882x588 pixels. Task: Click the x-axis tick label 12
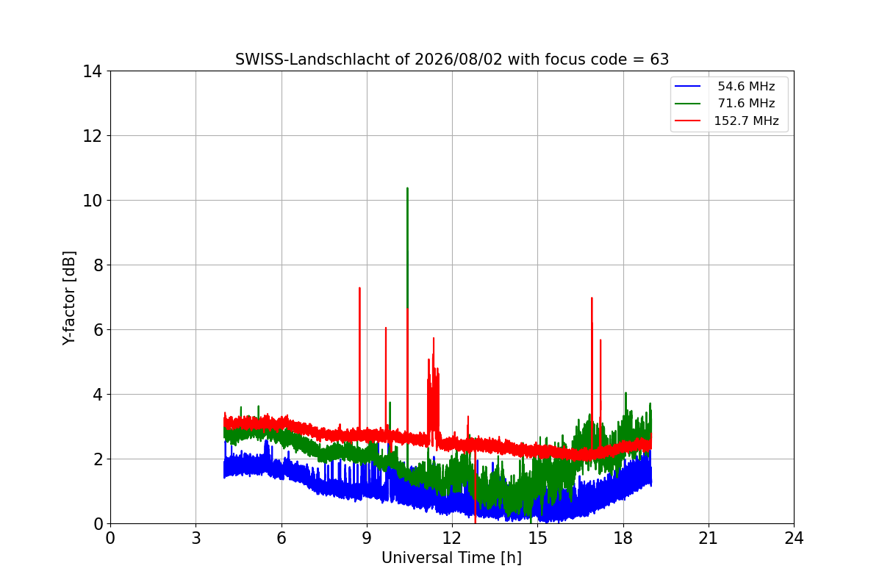[x=452, y=539]
